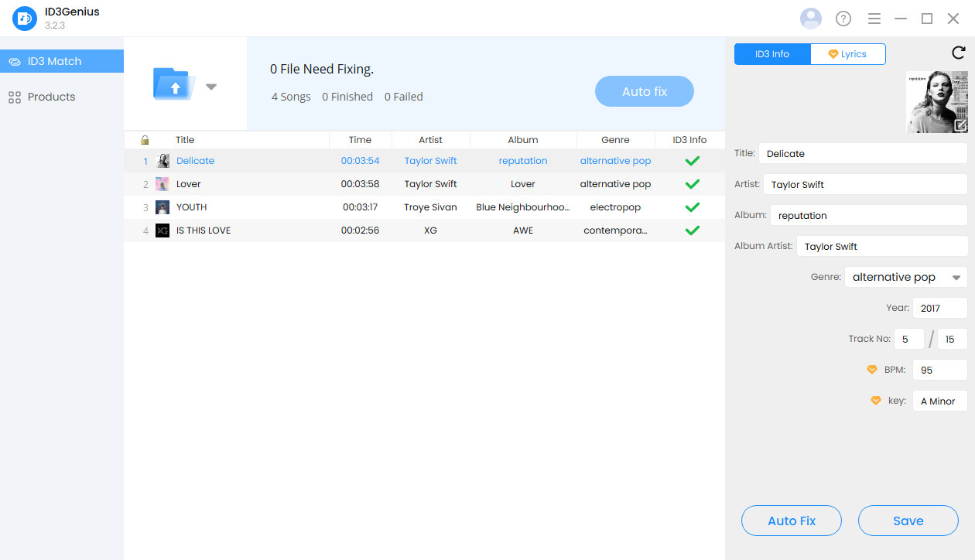Open the help question mark icon
Image resolution: width=975 pixels, height=560 pixels.
pos(843,19)
